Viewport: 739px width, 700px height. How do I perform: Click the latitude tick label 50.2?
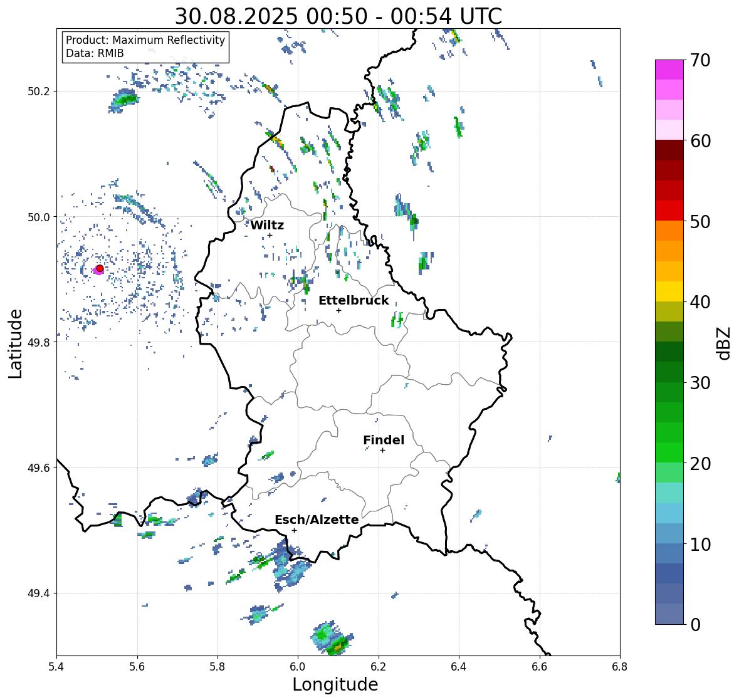(39, 91)
